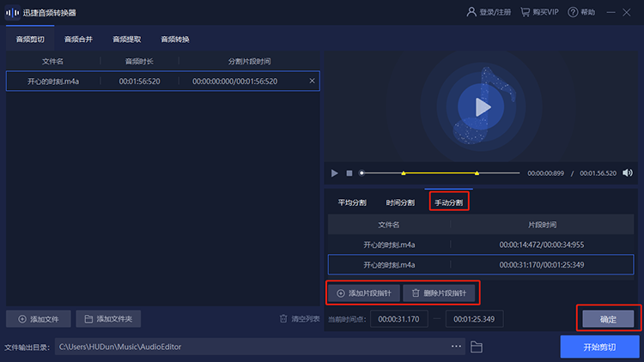Screen dimensions: 644x362
Task: Mute audio via the speaker volume icon
Action: (627, 172)
